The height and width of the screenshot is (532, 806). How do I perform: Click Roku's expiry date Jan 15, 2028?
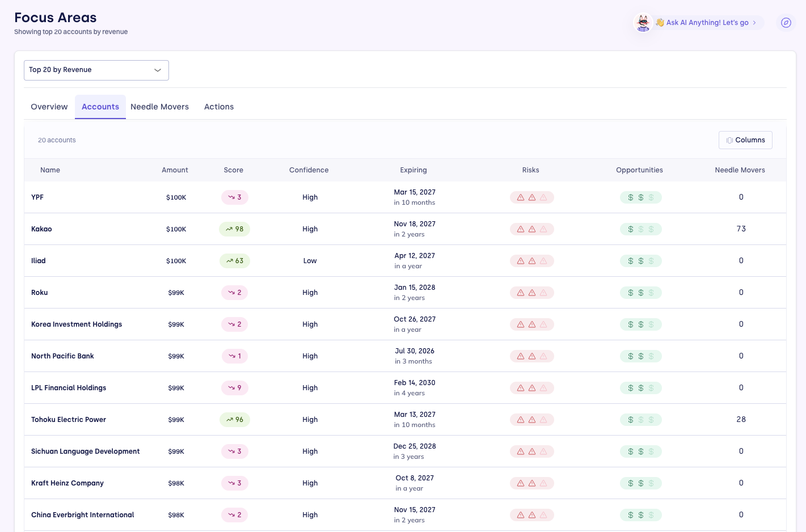(415, 288)
